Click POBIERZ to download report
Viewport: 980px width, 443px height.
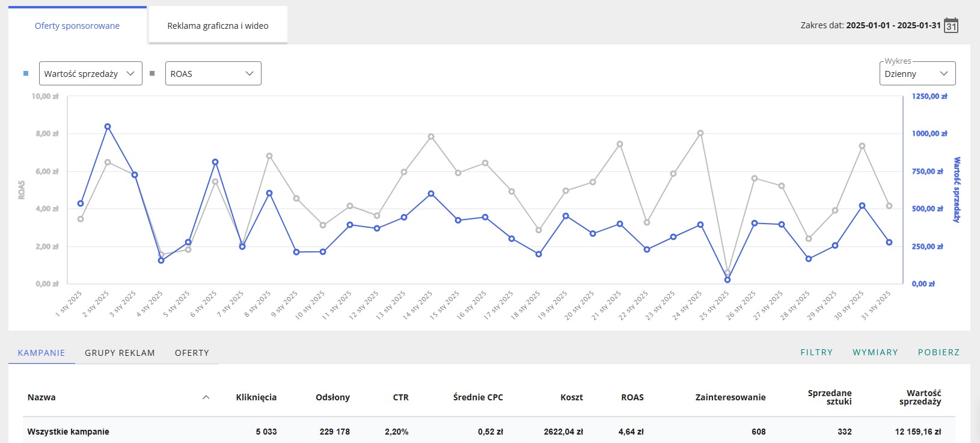[x=939, y=352]
